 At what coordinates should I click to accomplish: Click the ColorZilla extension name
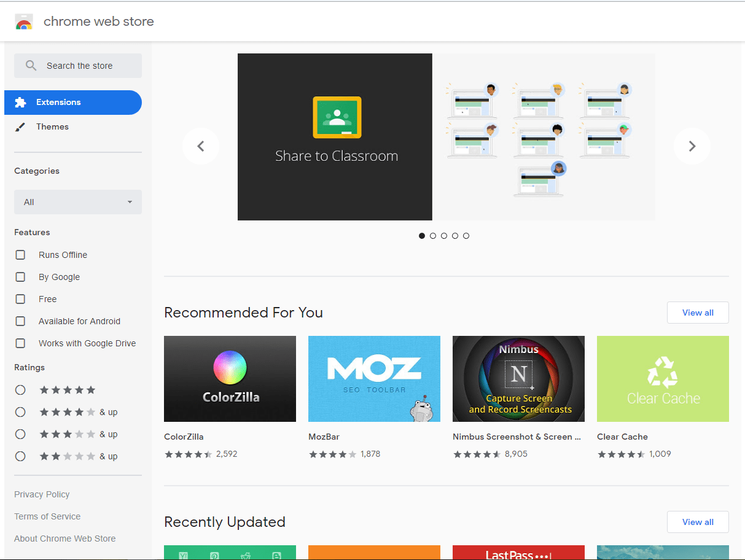click(x=184, y=437)
